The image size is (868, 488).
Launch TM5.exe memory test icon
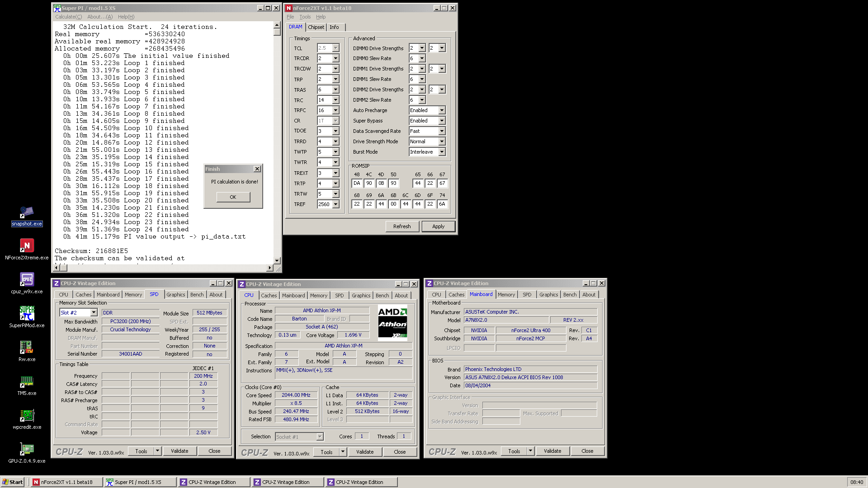click(27, 385)
